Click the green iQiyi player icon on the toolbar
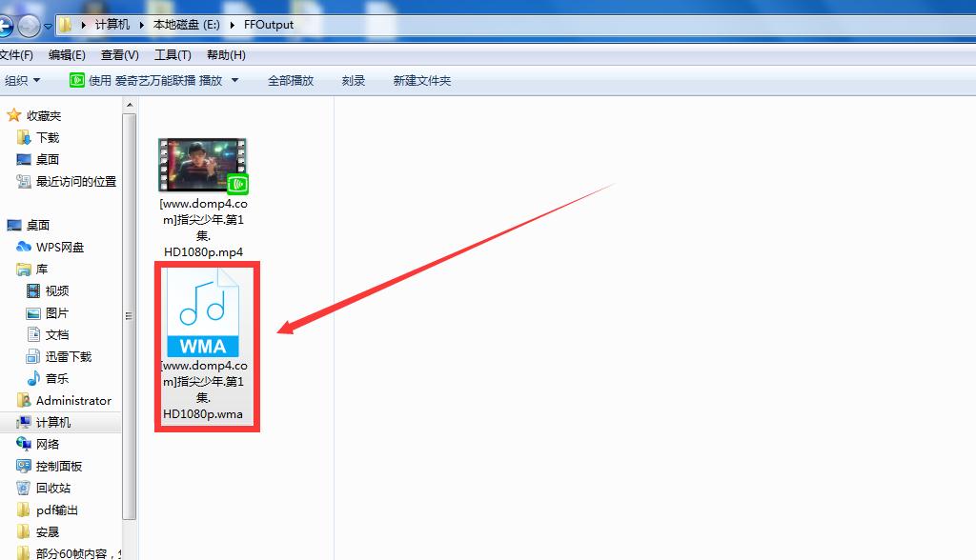Screen dimensions: 976x560 (76, 81)
